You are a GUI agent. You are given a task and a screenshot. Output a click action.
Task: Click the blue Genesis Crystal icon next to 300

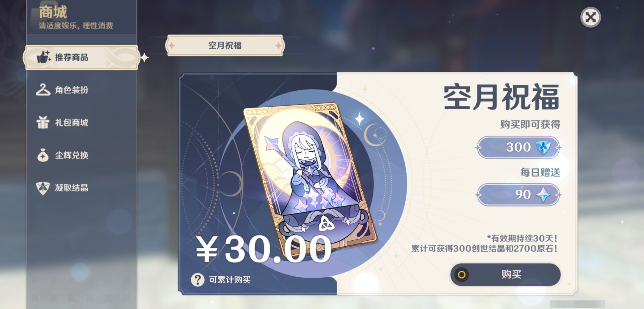click(x=543, y=147)
